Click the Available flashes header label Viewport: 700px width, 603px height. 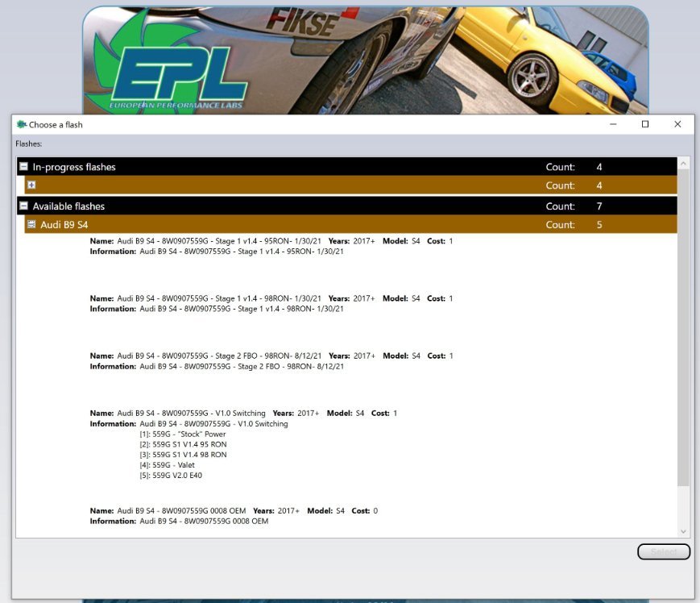click(x=68, y=206)
